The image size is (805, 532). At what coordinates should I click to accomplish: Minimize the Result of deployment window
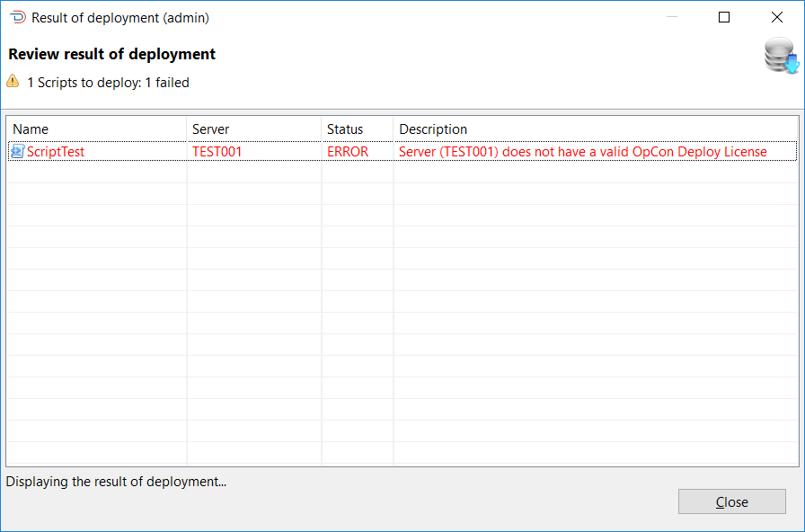point(671,17)
